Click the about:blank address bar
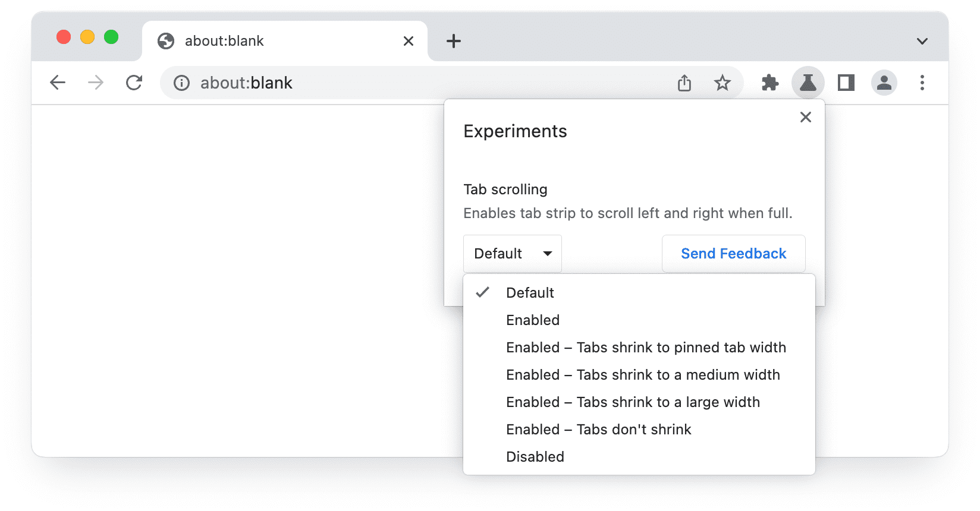The width and height of the screenshot is (980, 511). (416, 83)
